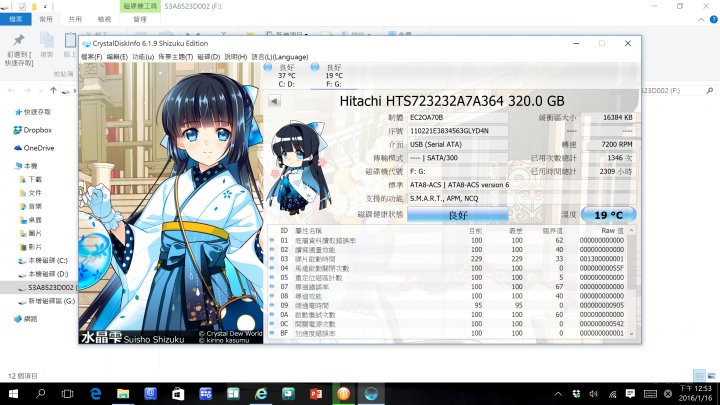Select SMART attribute row ID 03
The width and height of the screenshot is (720, 405).
click(x=448, y=259)
